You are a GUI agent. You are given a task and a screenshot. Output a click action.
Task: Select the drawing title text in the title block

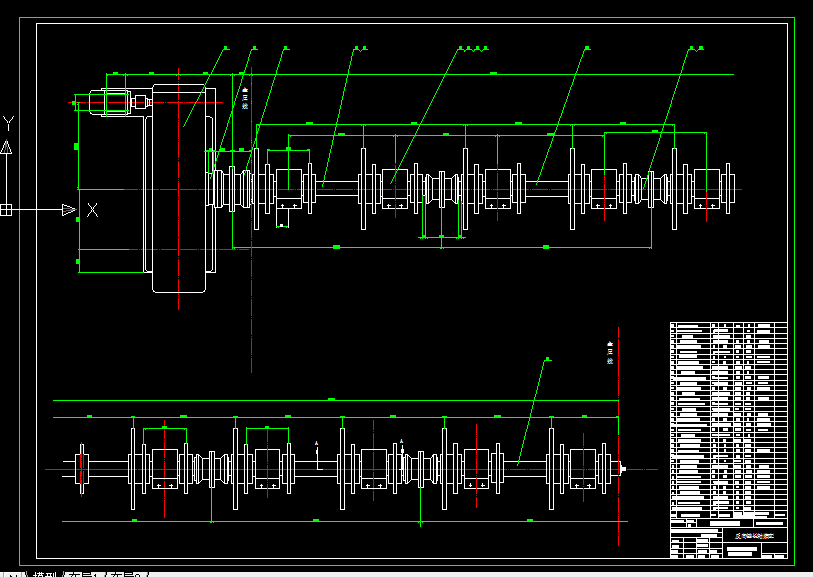pos(754,536)
